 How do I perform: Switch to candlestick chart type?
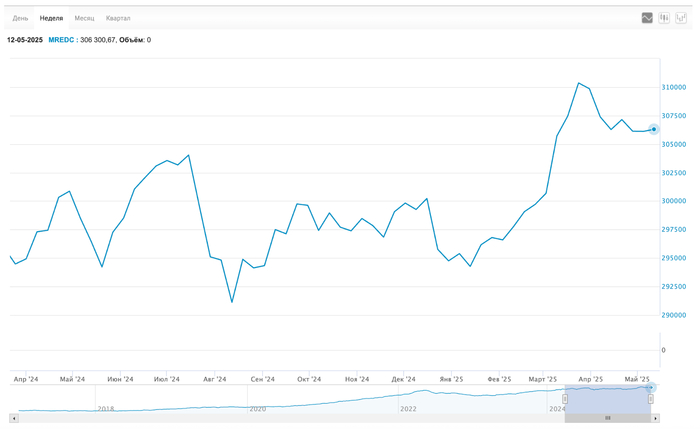(x=664, y=18)
